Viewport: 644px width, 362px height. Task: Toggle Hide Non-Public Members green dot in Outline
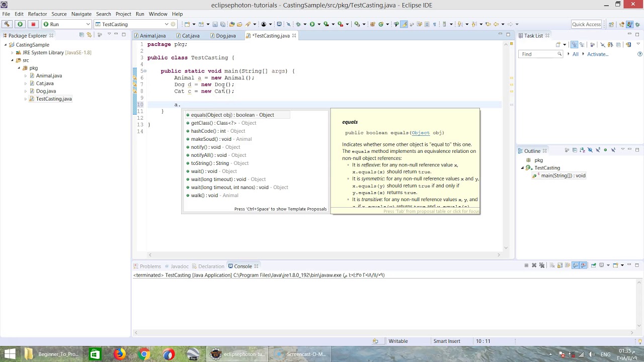605,150
